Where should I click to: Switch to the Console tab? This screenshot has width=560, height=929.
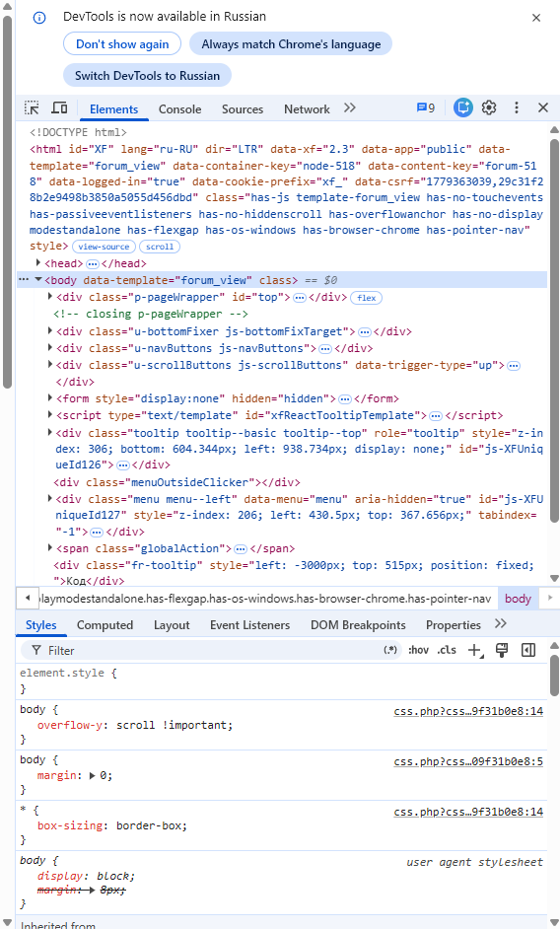[179, 109]
